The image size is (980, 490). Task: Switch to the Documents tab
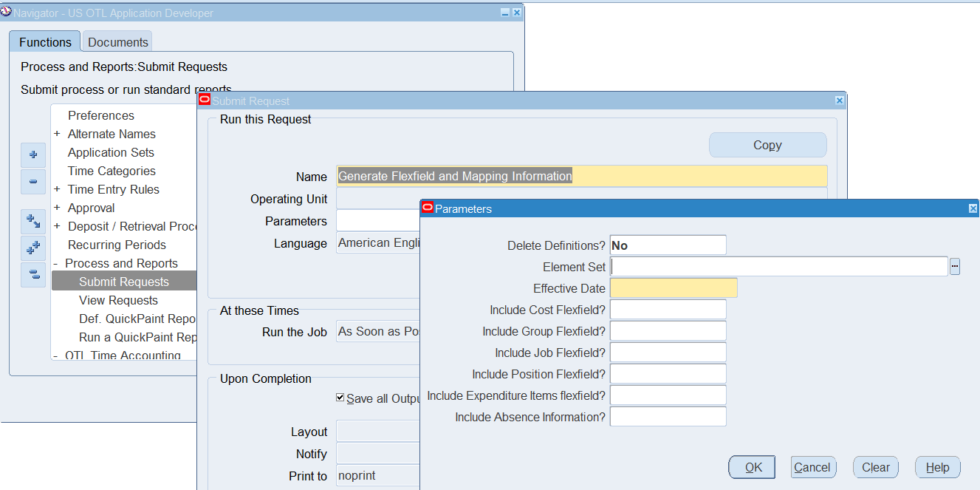pos(118,42)
